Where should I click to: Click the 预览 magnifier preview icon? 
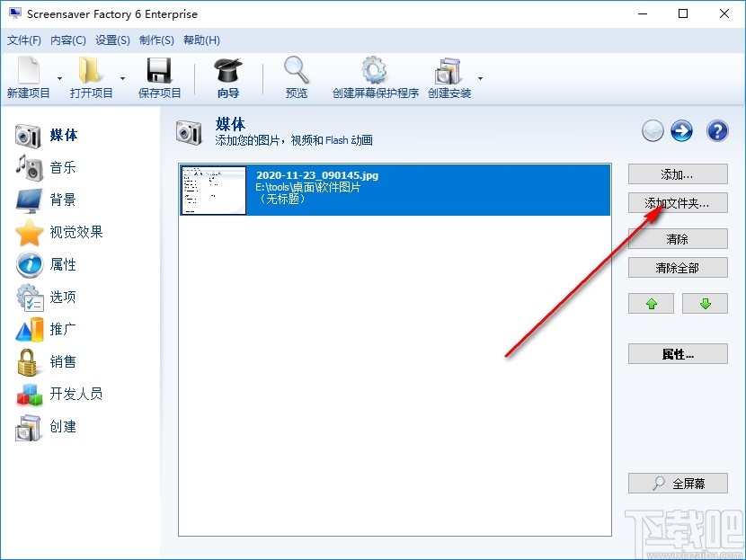click(x=297, y=70)
